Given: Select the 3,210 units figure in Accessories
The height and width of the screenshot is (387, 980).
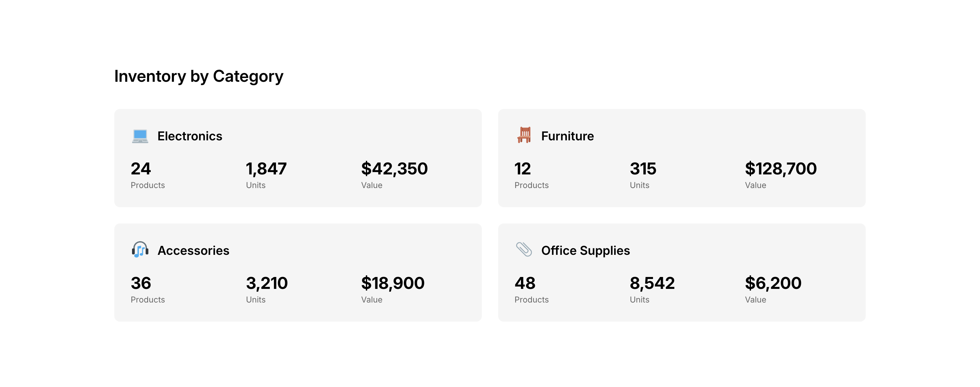Looking at the screenshot, I should (267, 283).
